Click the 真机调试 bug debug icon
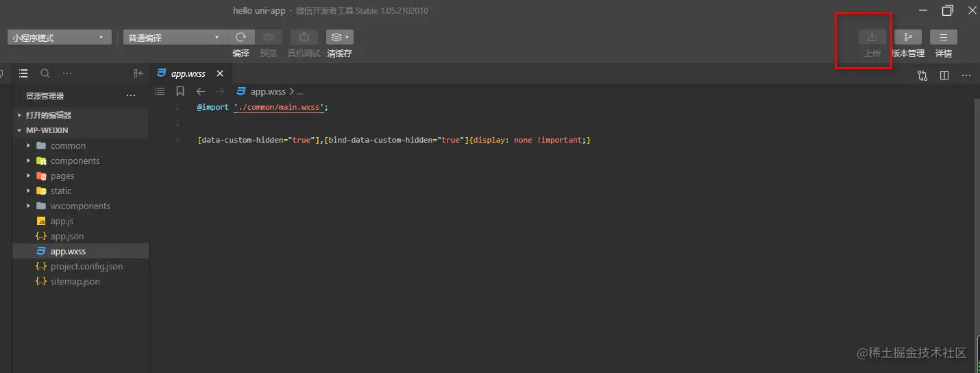Viewport: 980px width, 373px height. click(x=304, y=37)
